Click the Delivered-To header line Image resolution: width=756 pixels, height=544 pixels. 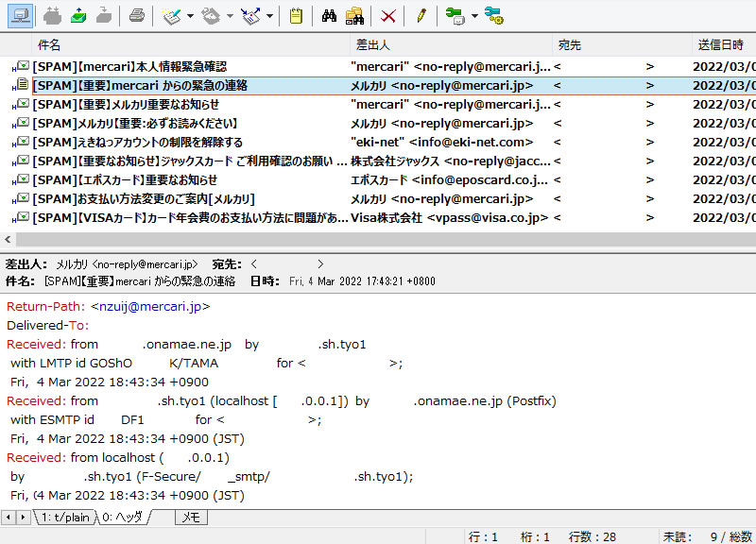[x=48, y=325]
